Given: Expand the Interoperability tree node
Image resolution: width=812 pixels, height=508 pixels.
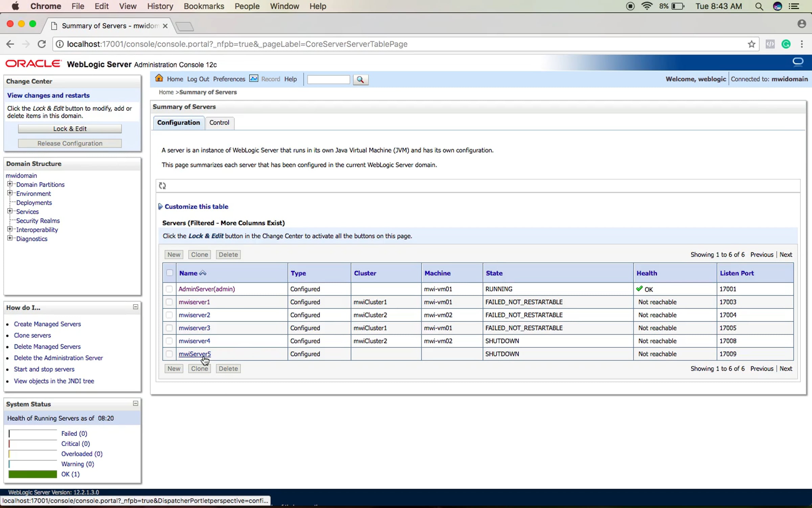Looking at the screenshot, I should pyautogui.click(x=10, y=229).
